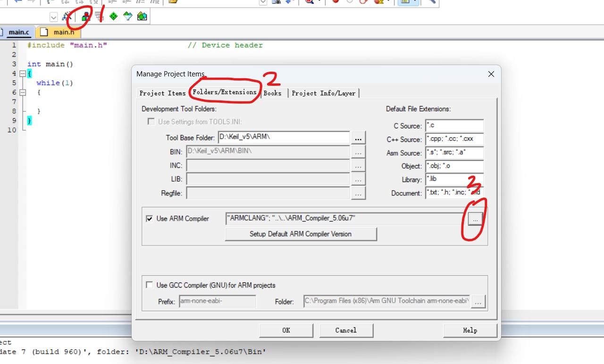This screenshot has width=604, height=364.
Task: Click the INC path field
Action: click(268, 165)
